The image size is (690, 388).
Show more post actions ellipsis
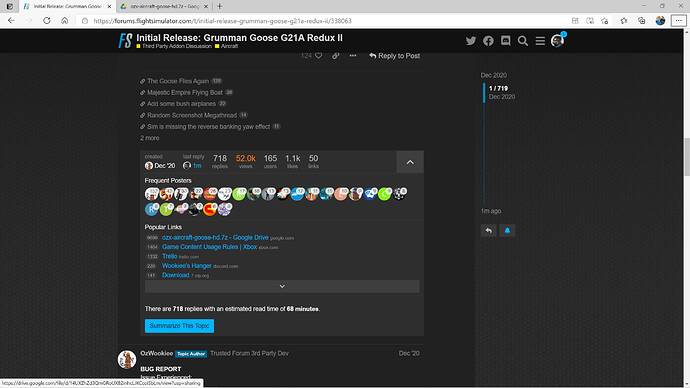[x=353, y=56]
